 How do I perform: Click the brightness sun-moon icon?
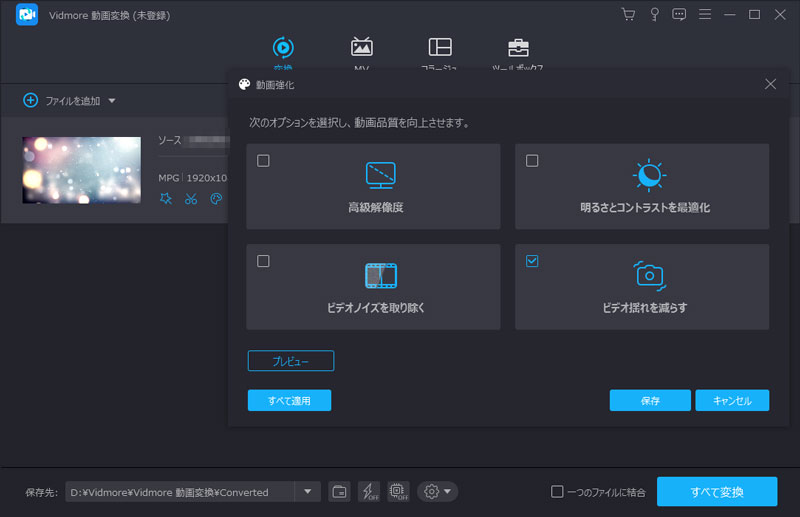(649, 175)
